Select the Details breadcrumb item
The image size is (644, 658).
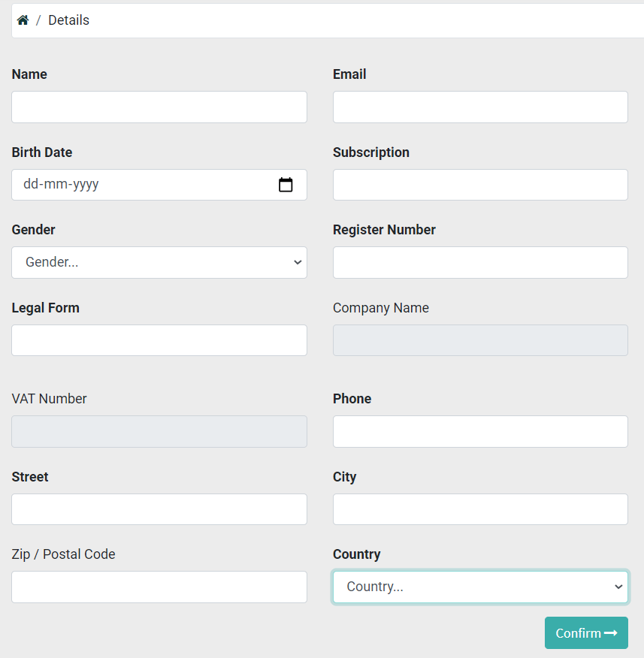tap(68, 20)
